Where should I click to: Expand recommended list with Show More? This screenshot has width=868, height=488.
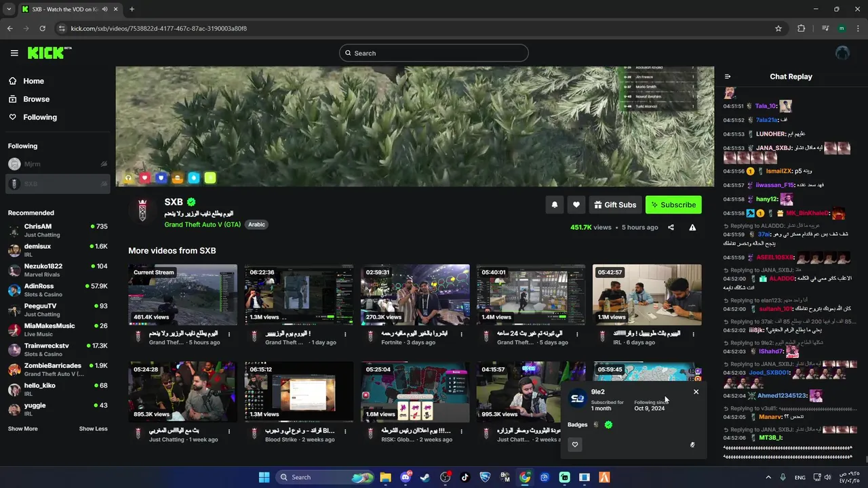(23, 429)
